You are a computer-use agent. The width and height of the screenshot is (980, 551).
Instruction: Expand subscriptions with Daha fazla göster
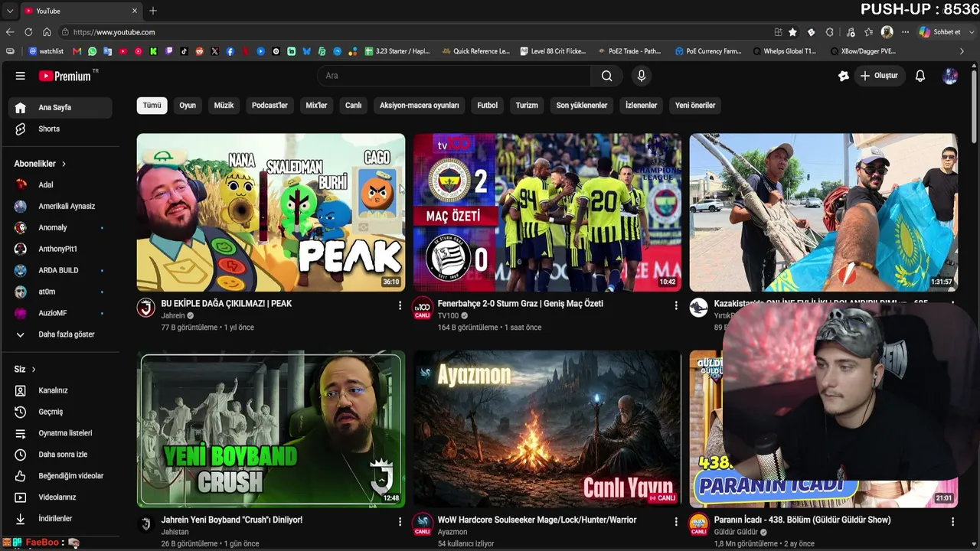pos(60,334)
